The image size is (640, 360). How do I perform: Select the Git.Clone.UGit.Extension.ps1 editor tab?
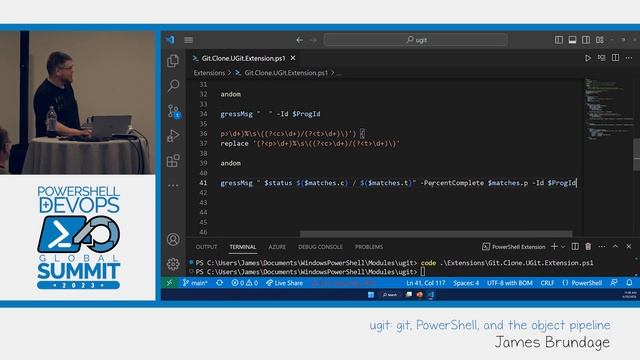(244, 58)
